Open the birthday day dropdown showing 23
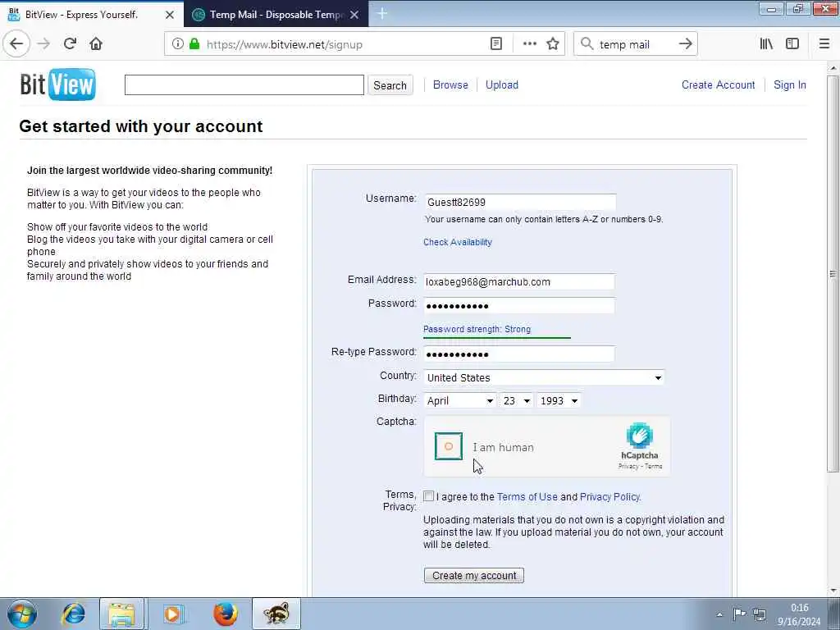The width and height of the screenshot is (840, 630). point(517,400)
